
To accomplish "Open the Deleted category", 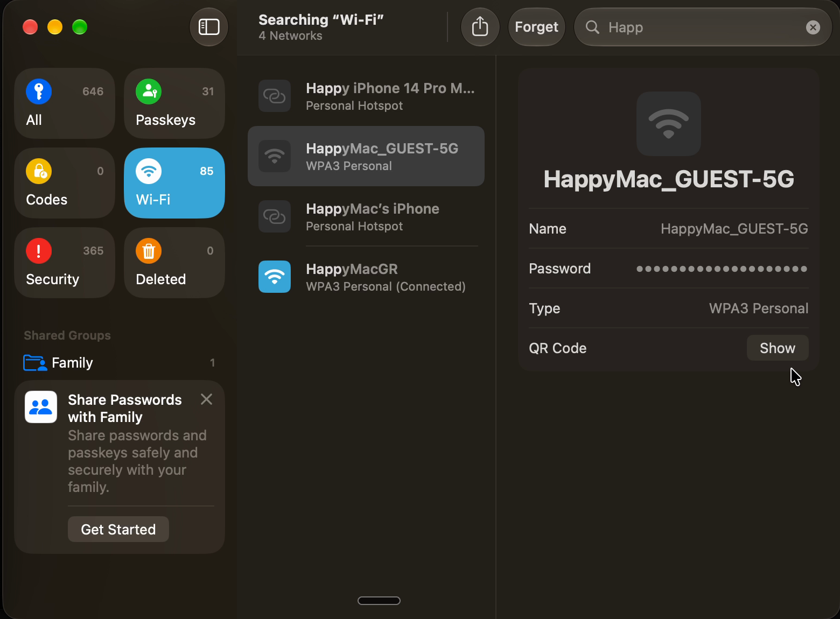I will (x=174, y=263).
